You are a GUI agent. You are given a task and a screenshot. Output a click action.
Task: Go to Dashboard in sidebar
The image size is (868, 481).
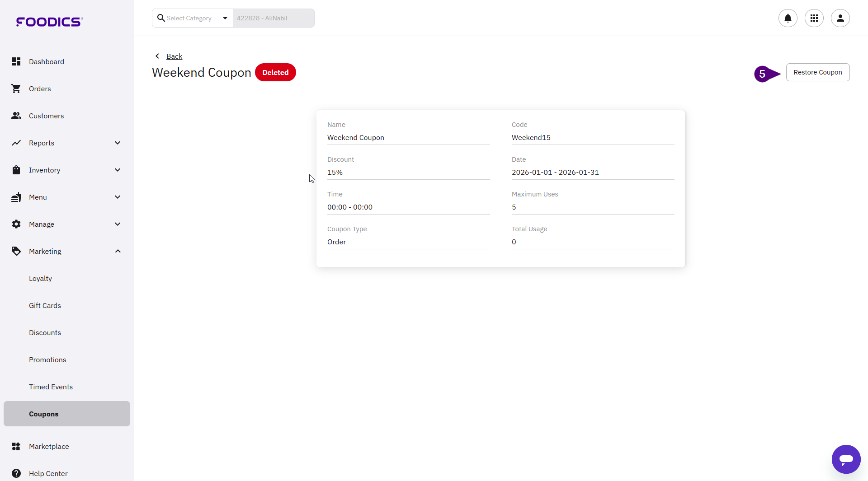[46, 61]
